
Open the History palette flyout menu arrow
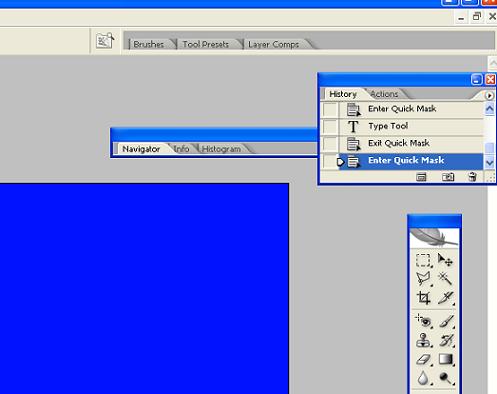489,96
